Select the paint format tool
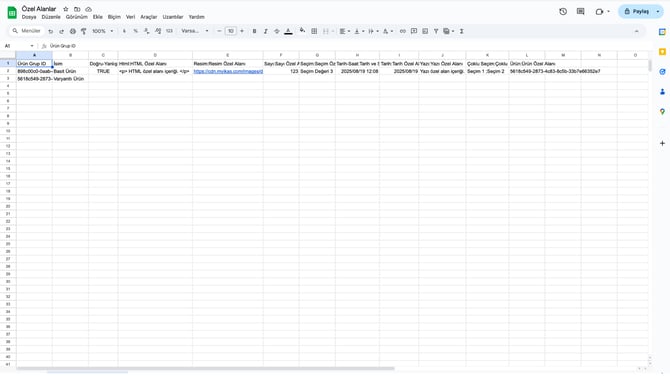Image resolution: width=670 pixels, height=376 pixels. [x=84, y=31]
